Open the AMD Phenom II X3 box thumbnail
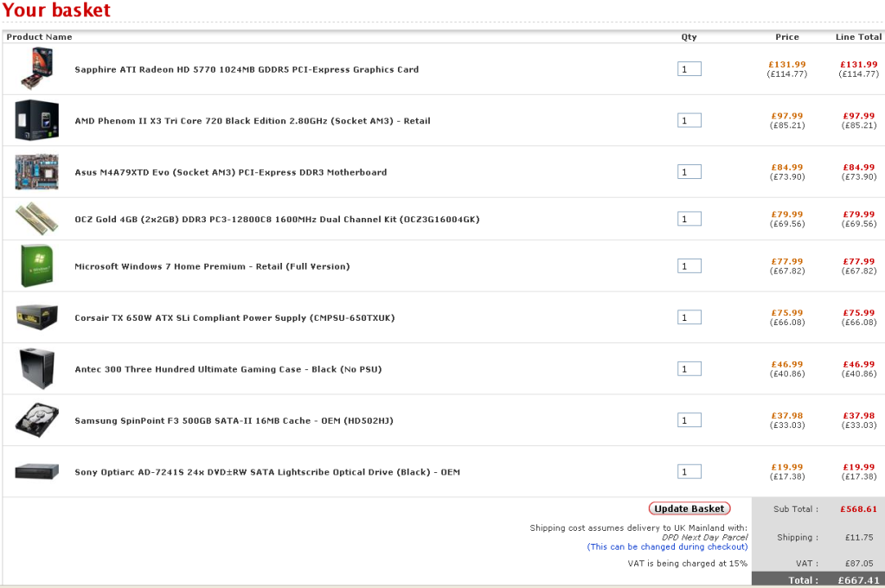This screenshot has width=885, height=588. click(37, 120)
